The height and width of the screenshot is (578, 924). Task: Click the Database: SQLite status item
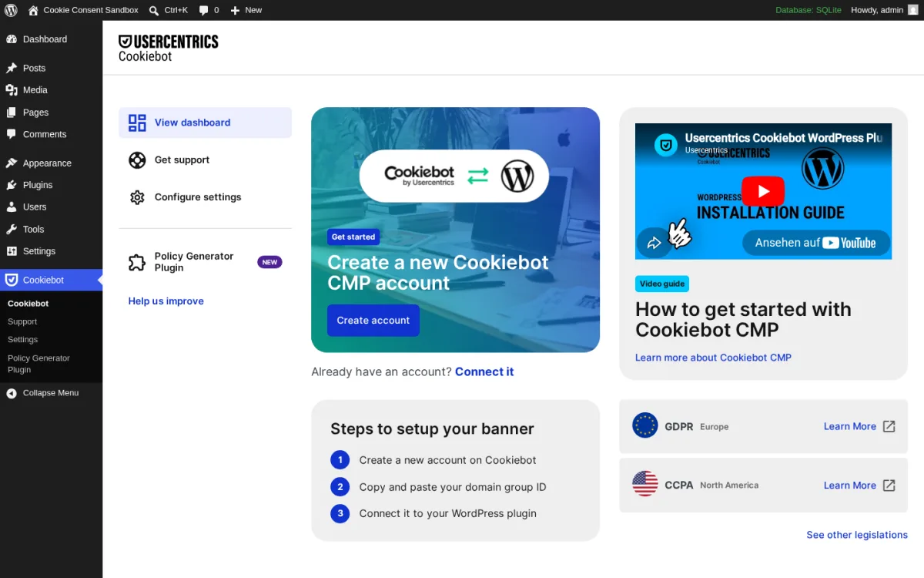point(808,10)
